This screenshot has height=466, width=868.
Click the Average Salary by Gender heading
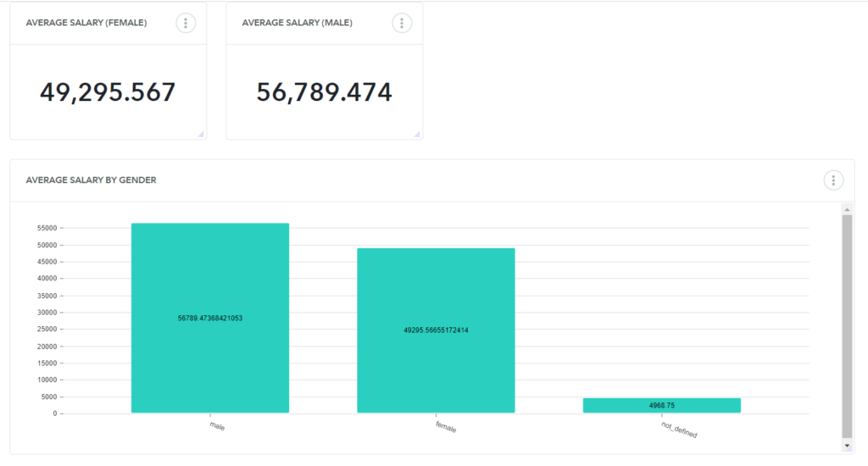[x=91, y=180]
